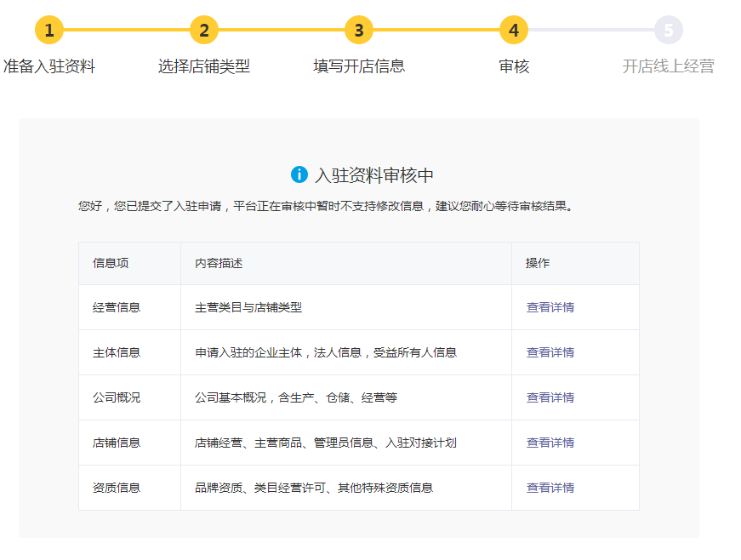Viewport: 741px width, 560px height.
Task: Click description starting 店铺经营、主营商品
Action: 326,443
